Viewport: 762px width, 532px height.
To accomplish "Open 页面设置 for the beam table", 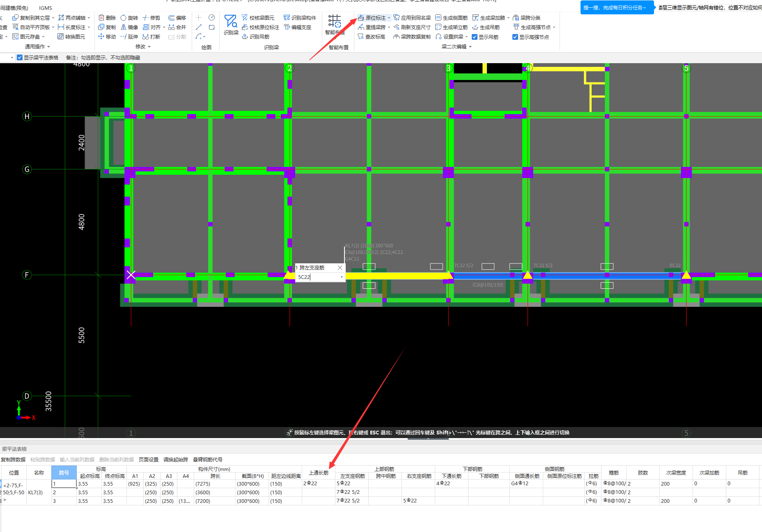I will (149, 459).
